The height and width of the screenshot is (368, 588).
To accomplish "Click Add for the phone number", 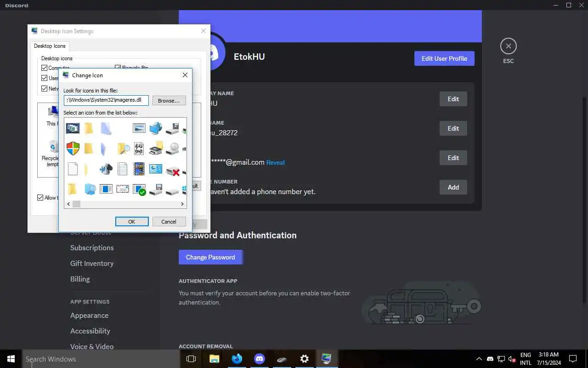I will [453, 187].
